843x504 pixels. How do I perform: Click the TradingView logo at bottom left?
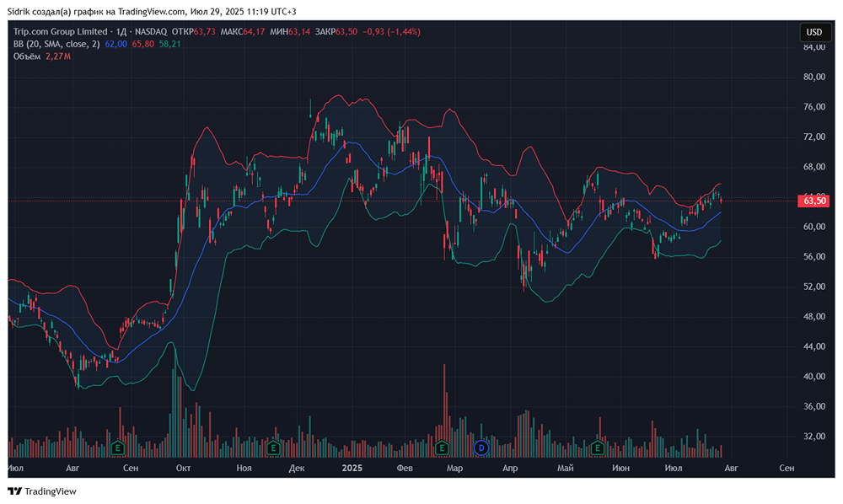point(42,491)
